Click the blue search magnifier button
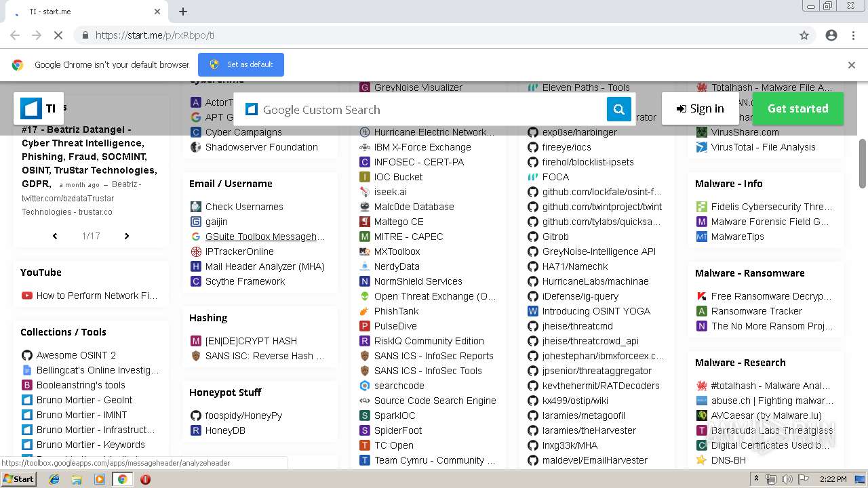 pos(618,109)
